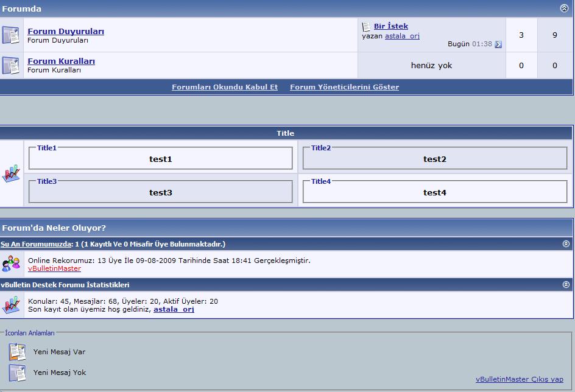This screenshot has height=392, width=575.
Task: Collapse the Forumda category section
Action: point(564,9)
